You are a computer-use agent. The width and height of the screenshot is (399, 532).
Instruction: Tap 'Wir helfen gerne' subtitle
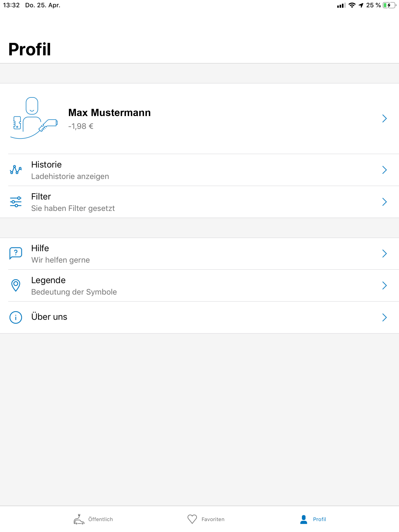60,260
